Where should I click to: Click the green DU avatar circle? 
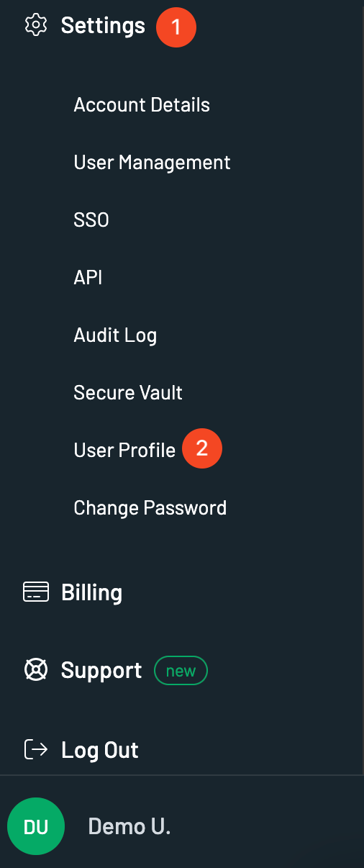[x=36, y=826]
